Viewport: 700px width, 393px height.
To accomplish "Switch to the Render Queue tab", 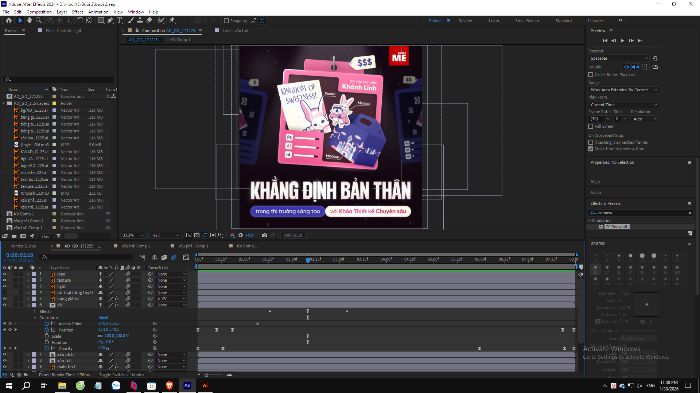I will 23,246.
